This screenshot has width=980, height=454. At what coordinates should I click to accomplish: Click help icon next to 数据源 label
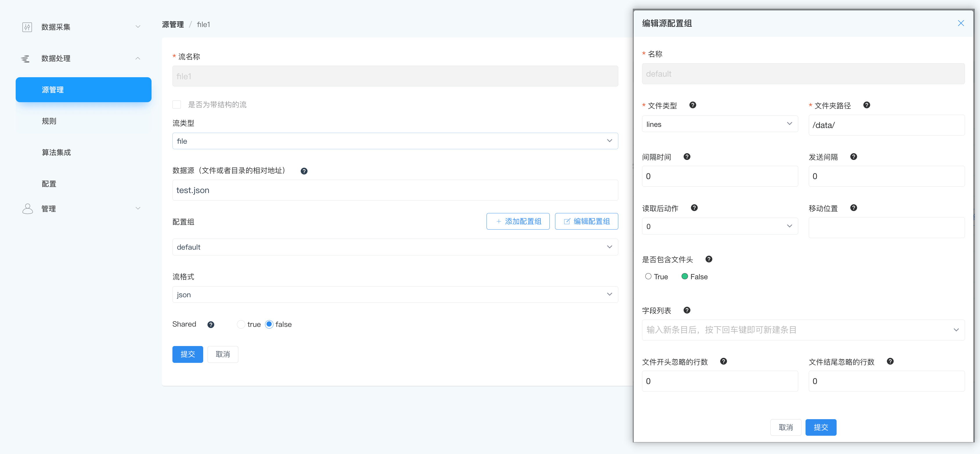point(304,171)
